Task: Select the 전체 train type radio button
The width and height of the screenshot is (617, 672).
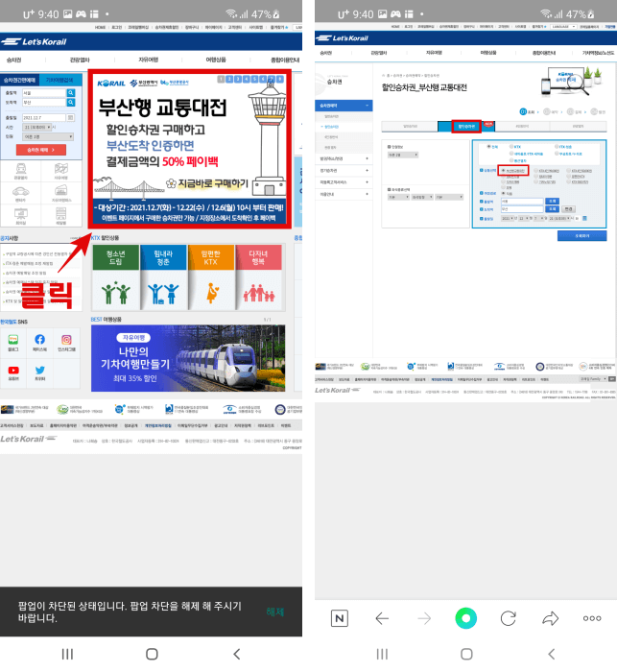Action: [x=488, y=147]
